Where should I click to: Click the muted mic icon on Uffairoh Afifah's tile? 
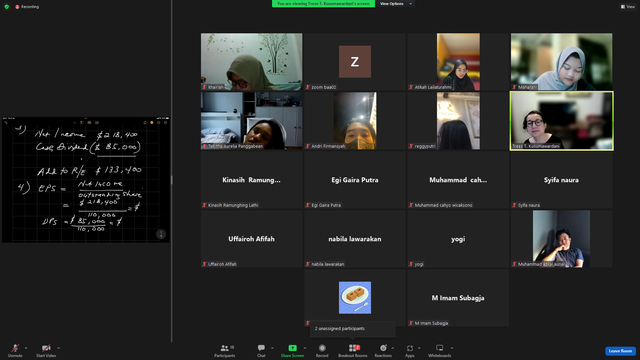click(x=204, y=264)
